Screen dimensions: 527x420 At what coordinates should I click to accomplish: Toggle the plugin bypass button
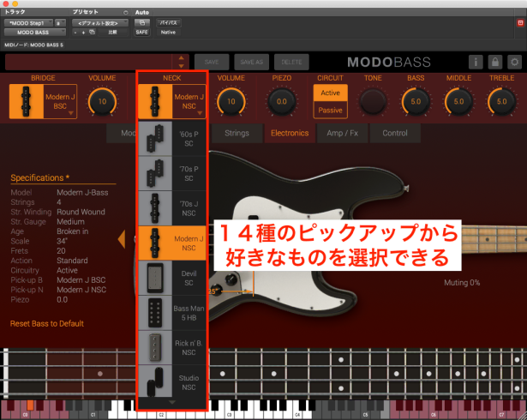169,23
